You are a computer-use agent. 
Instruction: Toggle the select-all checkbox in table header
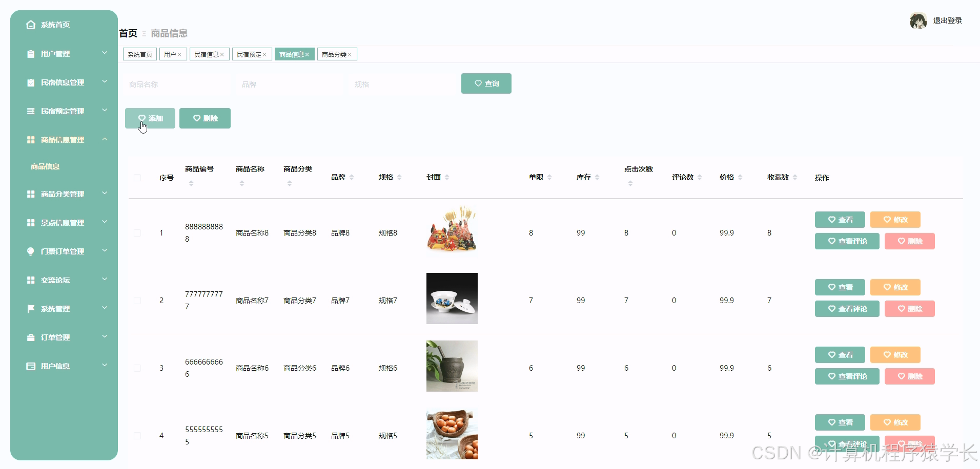point(137,178)
